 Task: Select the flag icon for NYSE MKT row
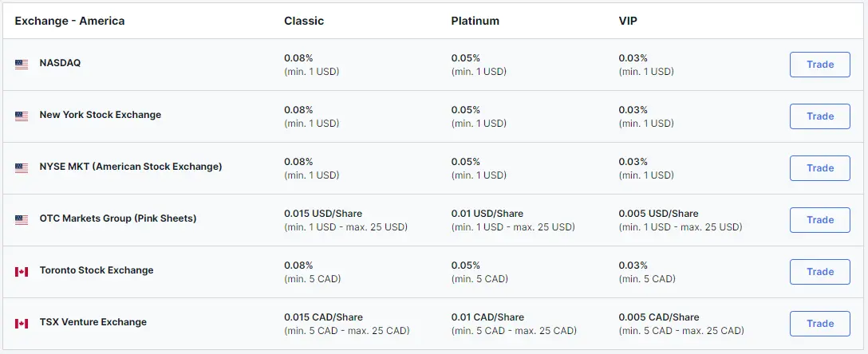(x=22, y=168)
